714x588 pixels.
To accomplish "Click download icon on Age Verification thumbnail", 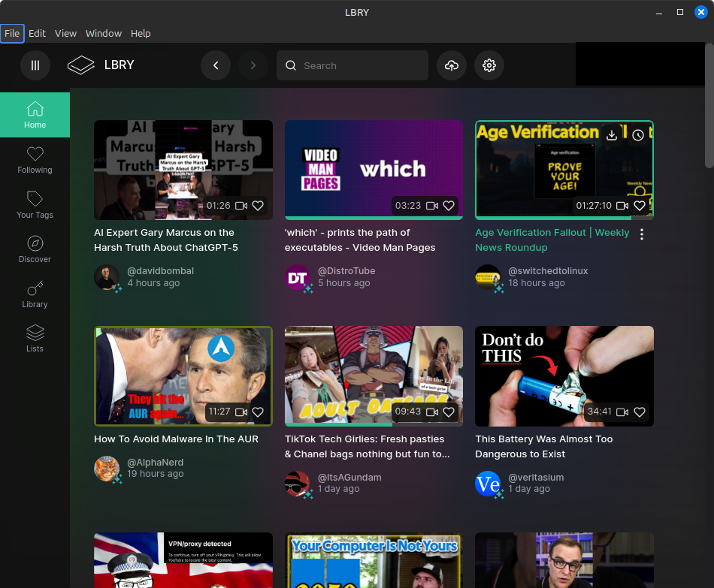I will point(612,135).
